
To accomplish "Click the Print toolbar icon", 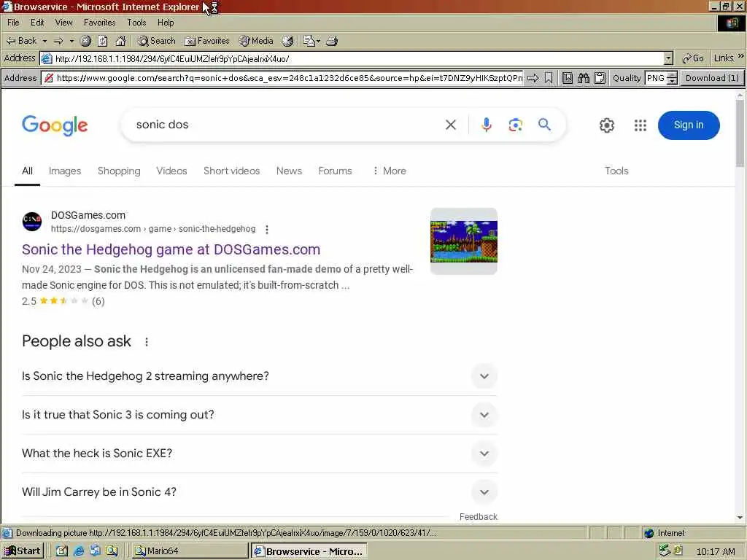I will [x=332, y=41].
